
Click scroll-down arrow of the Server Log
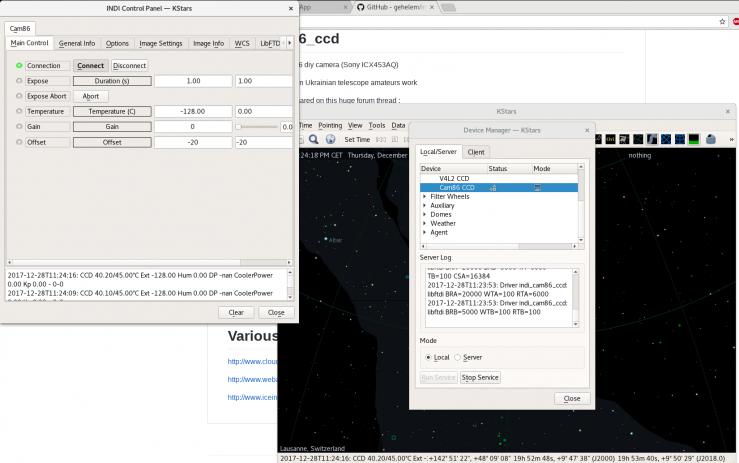coord(575,324)
